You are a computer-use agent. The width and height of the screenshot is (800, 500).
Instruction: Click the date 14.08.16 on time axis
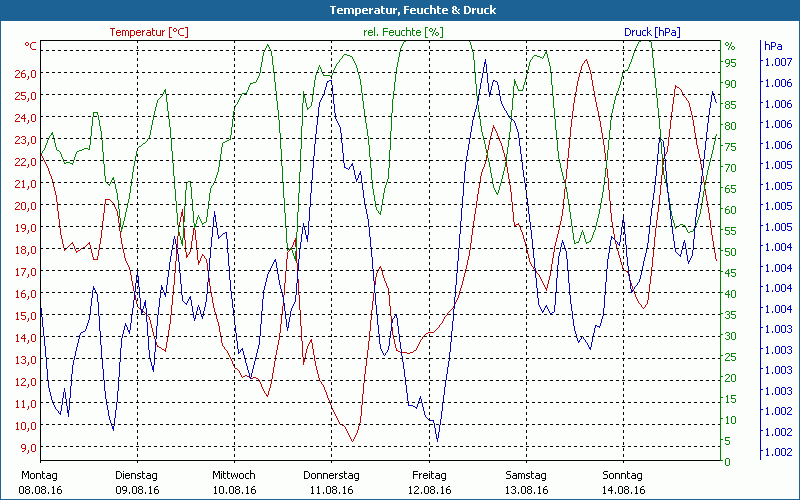click(x=622, y=490)
